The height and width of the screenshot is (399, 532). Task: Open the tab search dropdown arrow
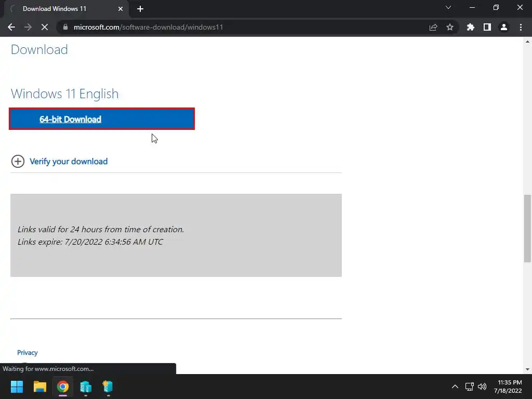(x=448, y=7)
